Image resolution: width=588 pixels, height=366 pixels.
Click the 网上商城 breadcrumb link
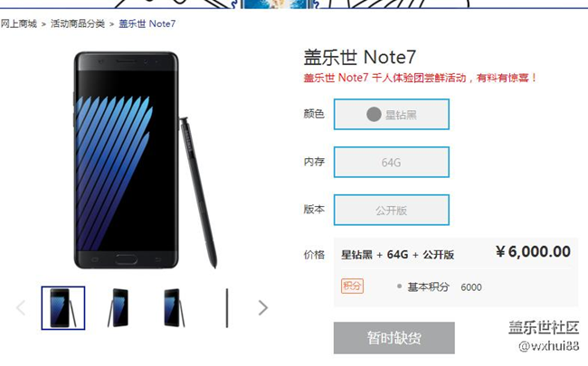(x=19, y=24)
